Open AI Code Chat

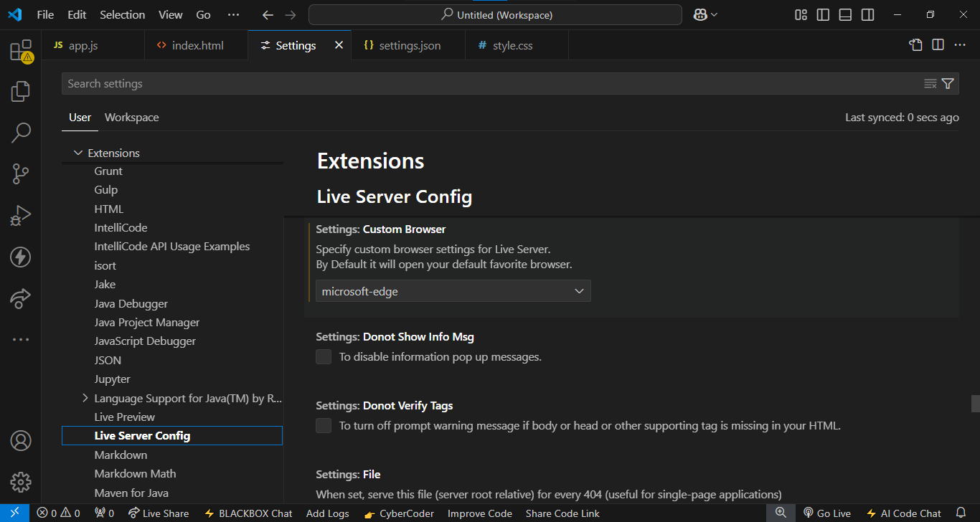(904, 513)
